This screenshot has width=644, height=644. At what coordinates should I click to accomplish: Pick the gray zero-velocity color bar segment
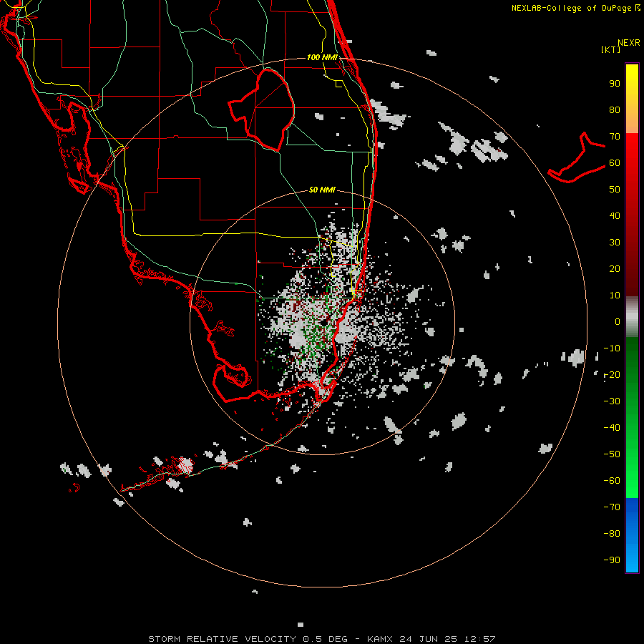[x=632, y=317]
